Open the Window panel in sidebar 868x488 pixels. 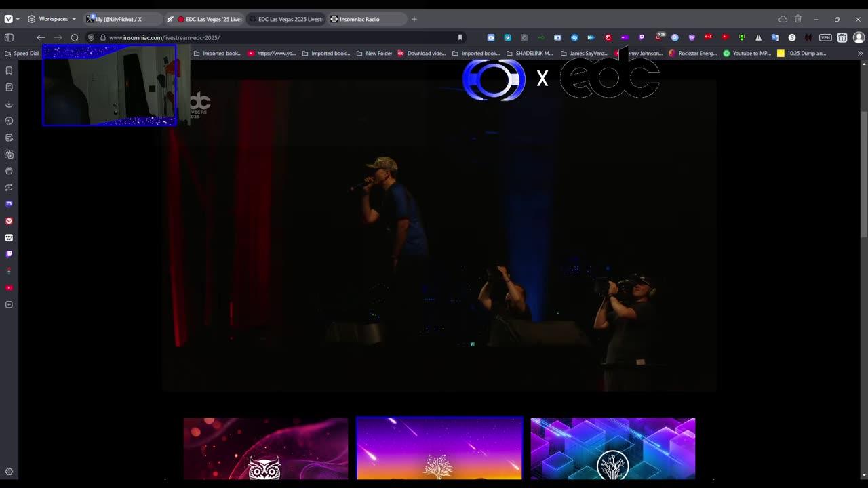pos(9,171)
